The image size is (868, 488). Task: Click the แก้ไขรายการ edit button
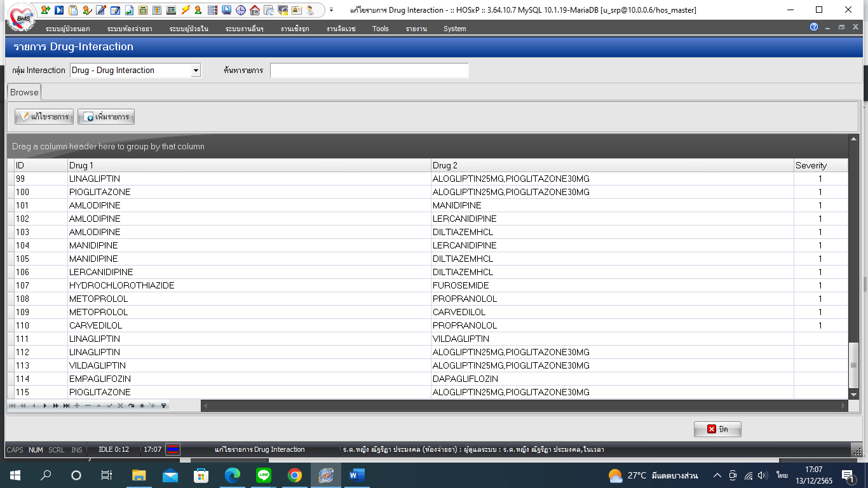pyautogui.click(x=44, y=117)
